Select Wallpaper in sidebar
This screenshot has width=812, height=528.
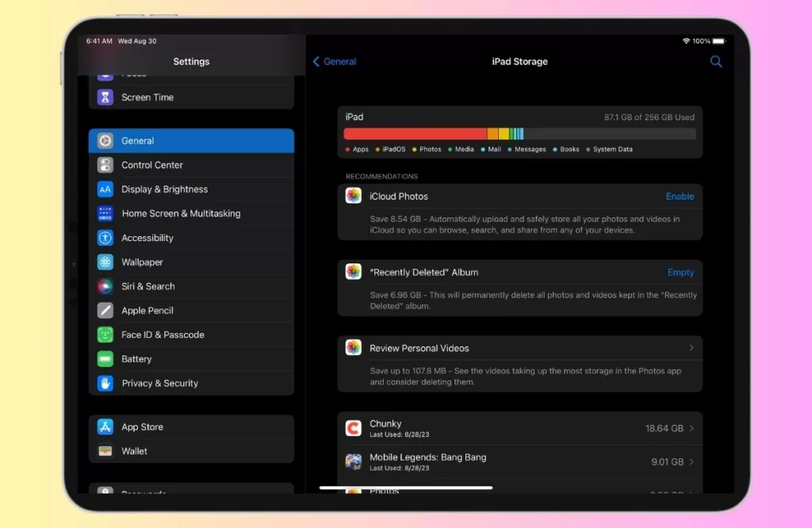(x=191, y=262)
